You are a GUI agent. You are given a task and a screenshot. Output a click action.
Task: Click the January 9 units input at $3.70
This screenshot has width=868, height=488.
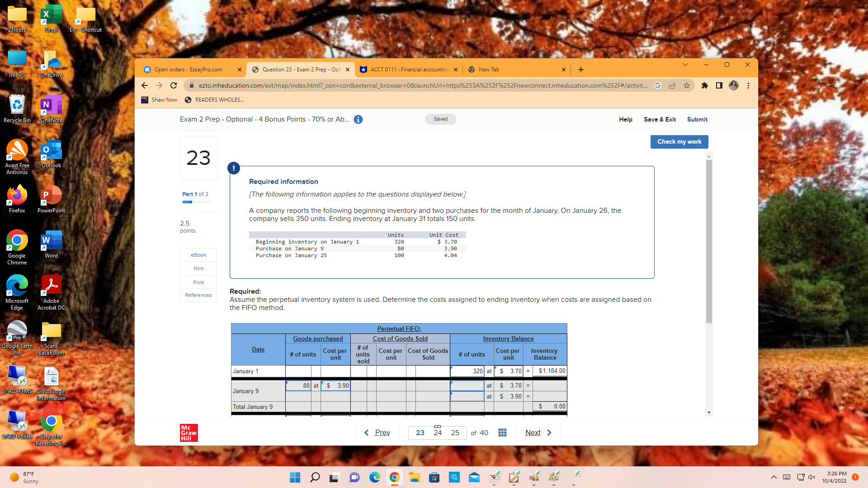pyautogui.click(x=467, y=385)
